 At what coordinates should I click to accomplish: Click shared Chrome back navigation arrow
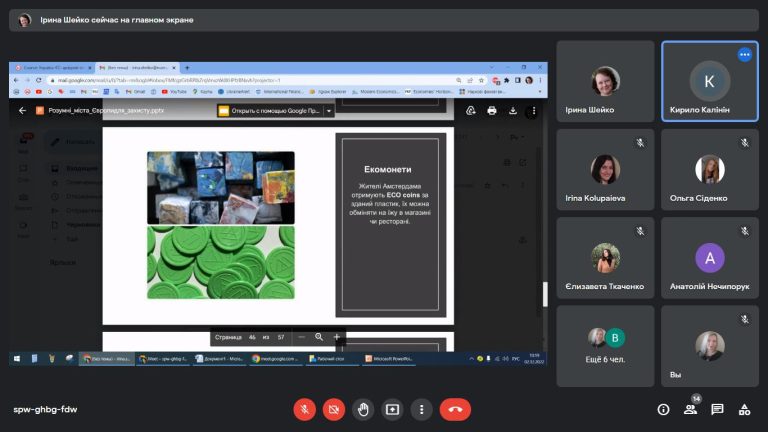point(16,80)
